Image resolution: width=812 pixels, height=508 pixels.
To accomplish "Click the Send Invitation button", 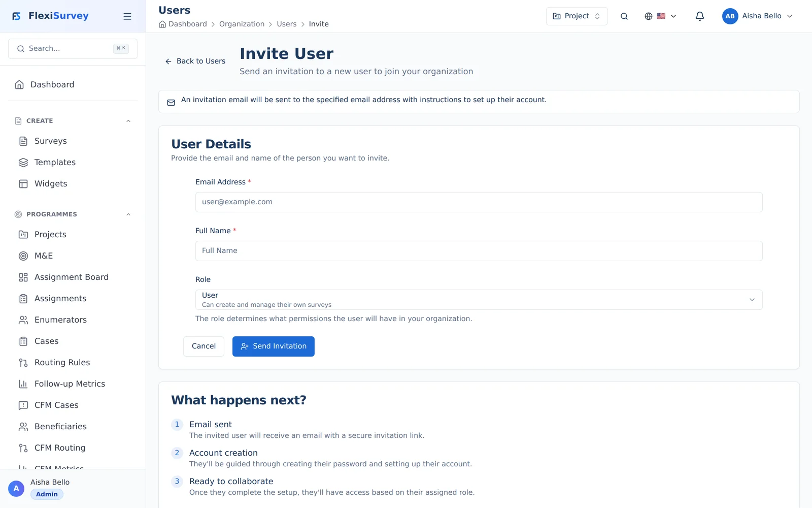I will coord(274,346).
